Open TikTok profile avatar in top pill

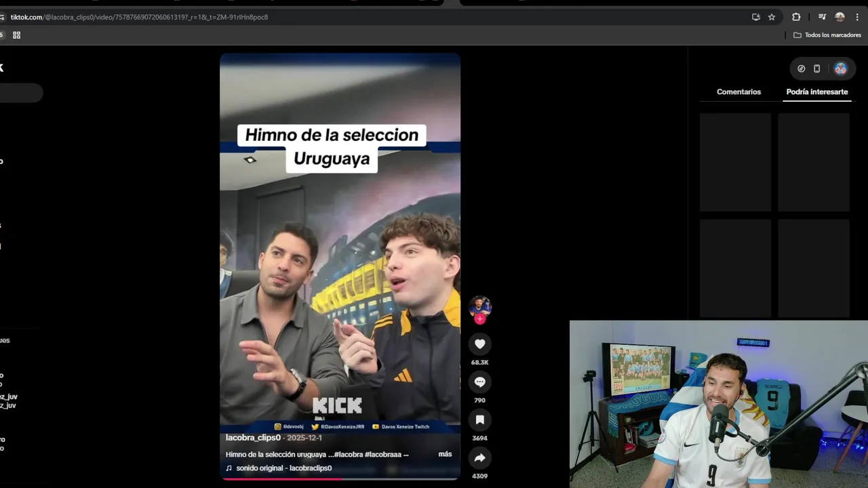[x=840, y=68]
